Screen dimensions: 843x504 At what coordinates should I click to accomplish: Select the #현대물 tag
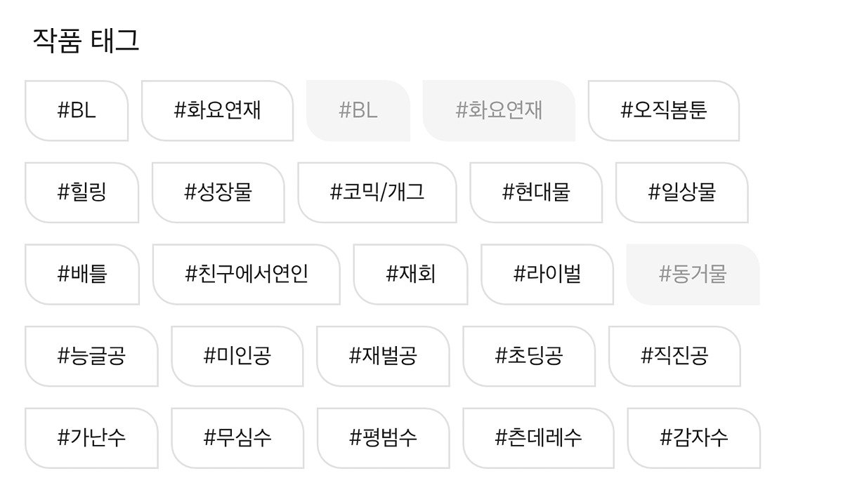(536, 192)
